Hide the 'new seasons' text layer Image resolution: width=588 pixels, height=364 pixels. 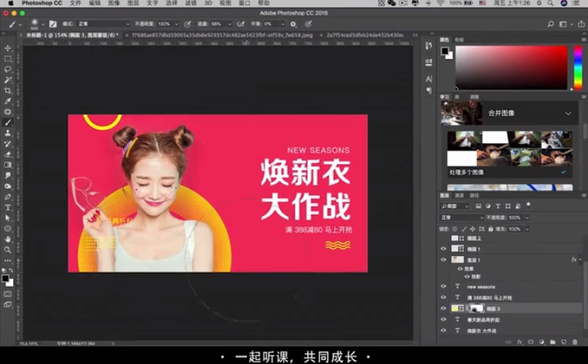[x=443, y=287]
